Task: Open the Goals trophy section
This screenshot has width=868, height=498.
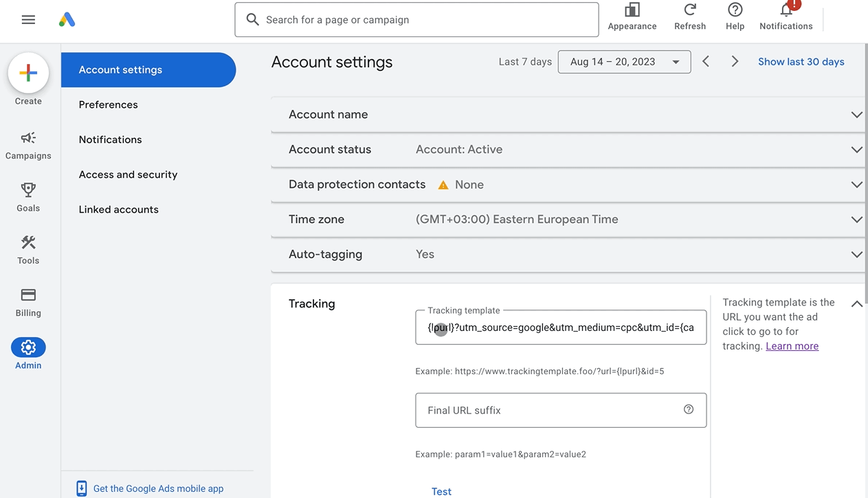Action: pyautogui.click(x=28, y=197)
